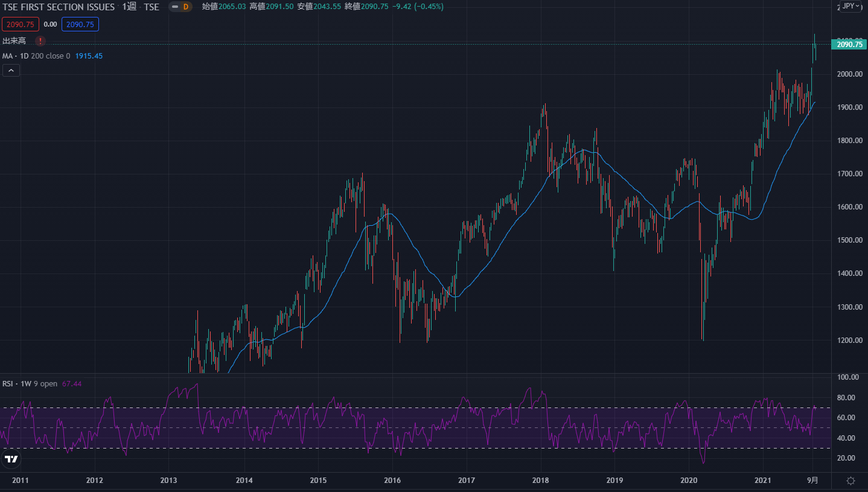This screenshot has height=492, width=868.
Task: Click the MA value 1915.45
Action: coord(89,56)
